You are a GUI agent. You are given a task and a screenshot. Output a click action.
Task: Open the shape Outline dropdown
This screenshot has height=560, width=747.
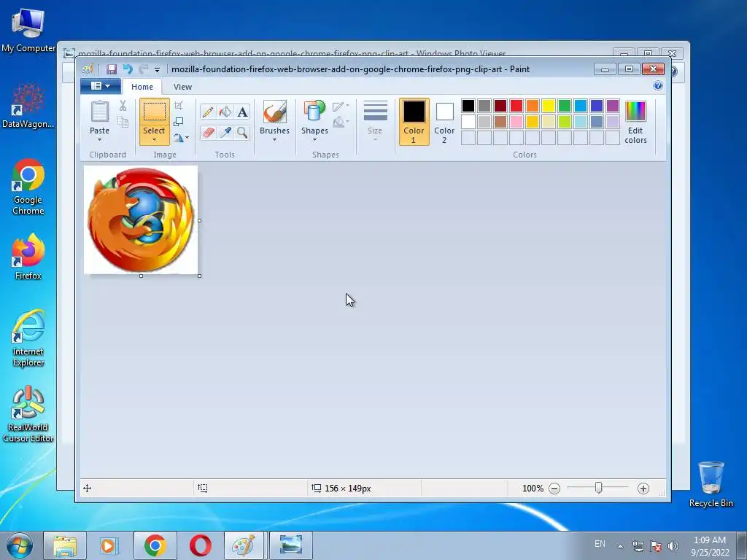pos(341,106)
